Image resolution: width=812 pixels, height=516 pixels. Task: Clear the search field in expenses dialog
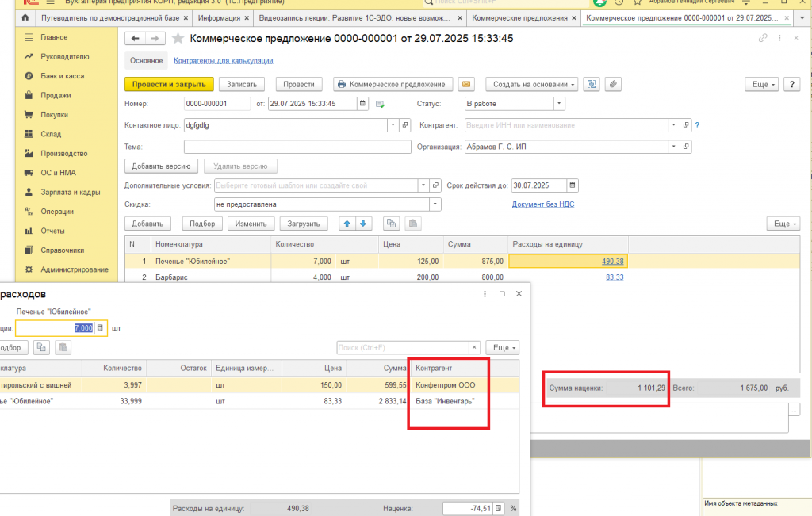pos(474,348)
